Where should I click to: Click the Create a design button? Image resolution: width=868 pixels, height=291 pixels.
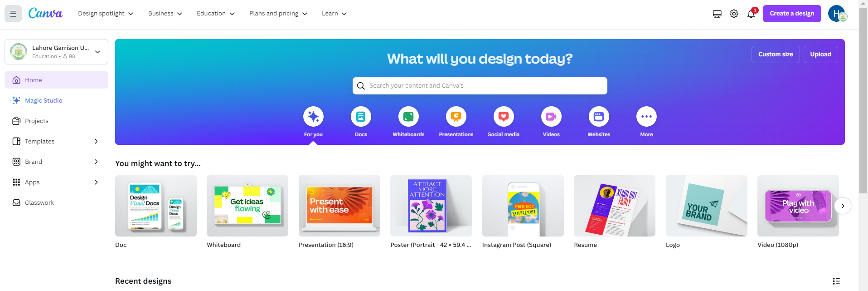[x=792, y=14]
